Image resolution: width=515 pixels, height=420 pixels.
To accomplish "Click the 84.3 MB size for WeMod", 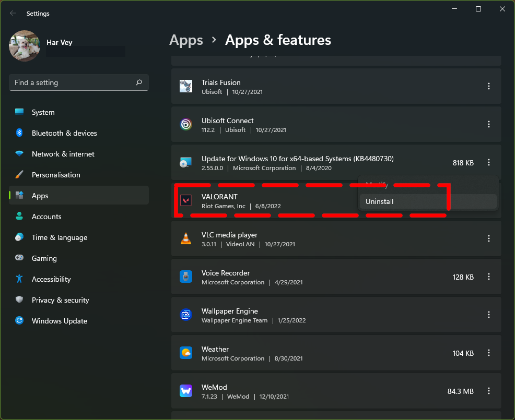I will point(461,391).
